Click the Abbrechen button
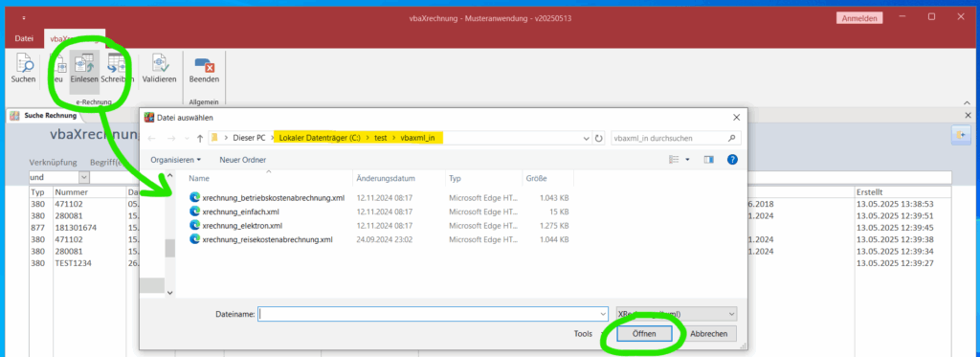 pos(709,334)
